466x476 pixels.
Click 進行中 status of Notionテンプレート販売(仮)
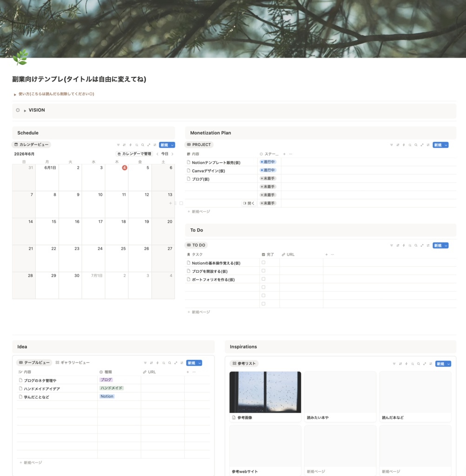(267, 162)
